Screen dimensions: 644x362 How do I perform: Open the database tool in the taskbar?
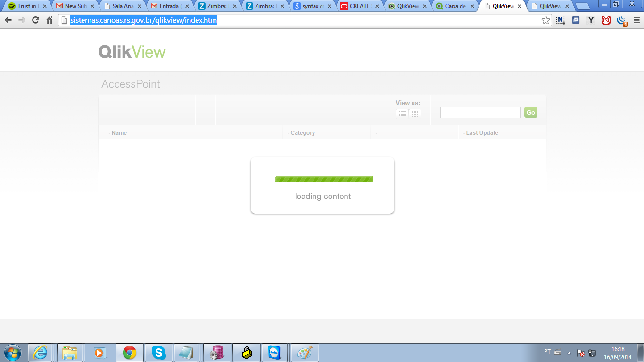click(x=217, y=353)
